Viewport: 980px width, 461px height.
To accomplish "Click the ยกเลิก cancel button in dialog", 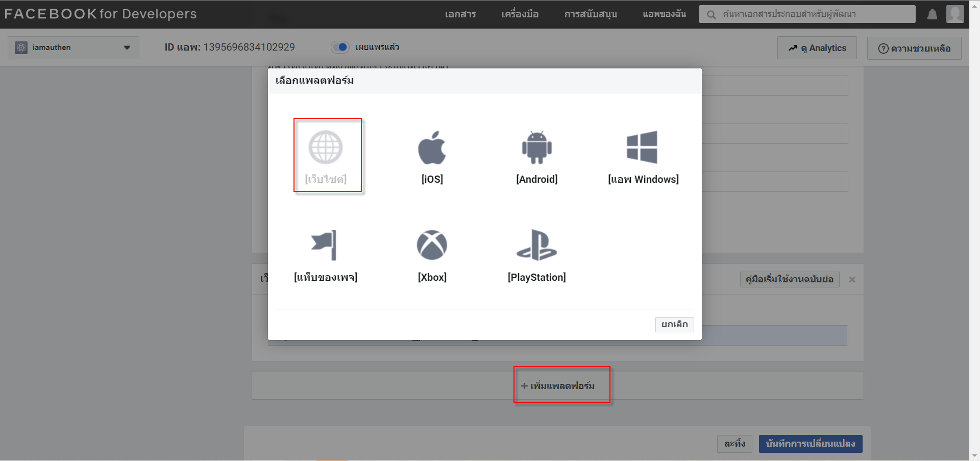I will click(674, 325).
